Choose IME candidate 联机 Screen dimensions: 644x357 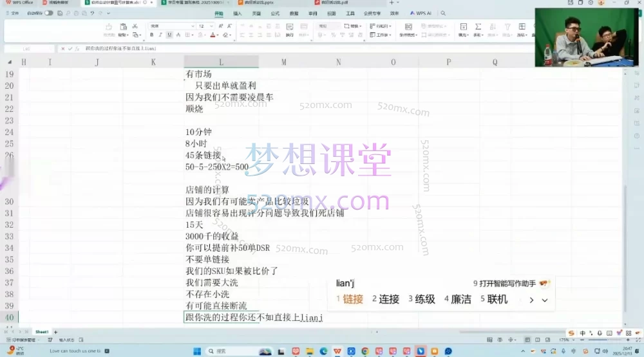(x=494, y=299)
